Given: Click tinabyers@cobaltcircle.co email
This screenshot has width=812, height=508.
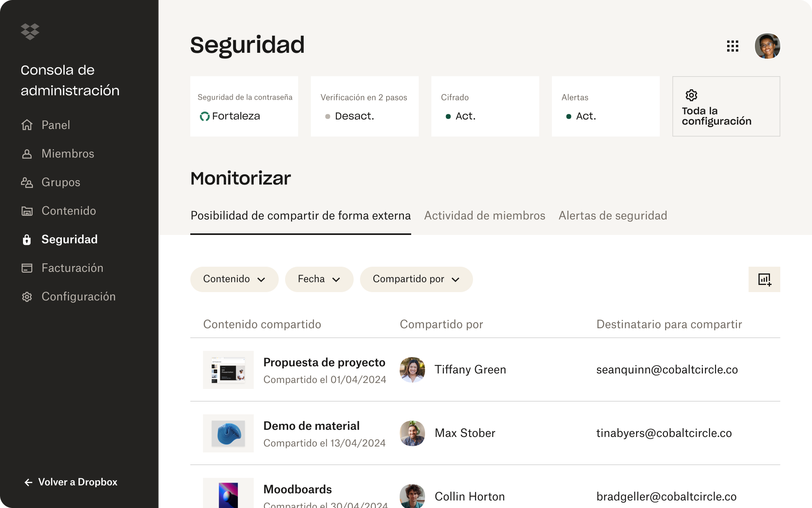Looking at the screenshot, I should coord(664,433).
